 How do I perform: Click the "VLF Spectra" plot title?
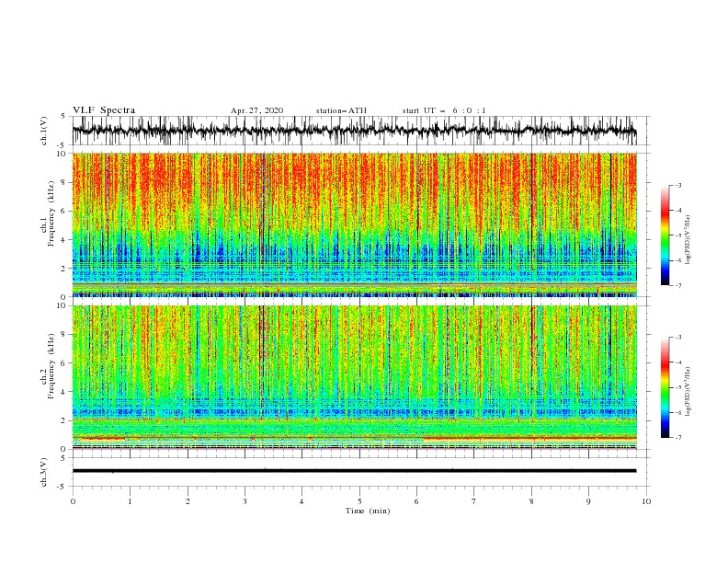click(104, 110)
